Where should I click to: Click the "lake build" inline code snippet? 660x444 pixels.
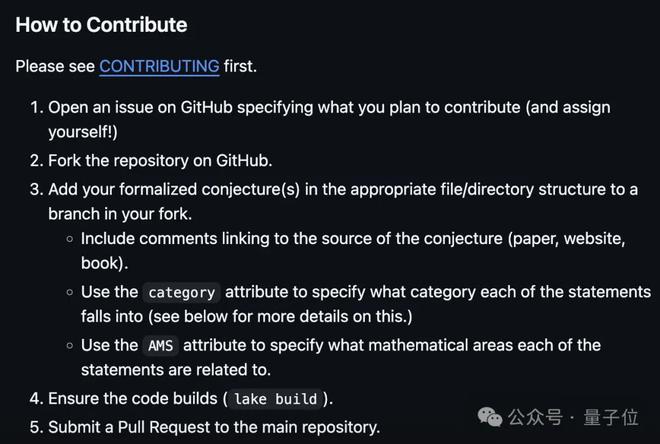275,399
